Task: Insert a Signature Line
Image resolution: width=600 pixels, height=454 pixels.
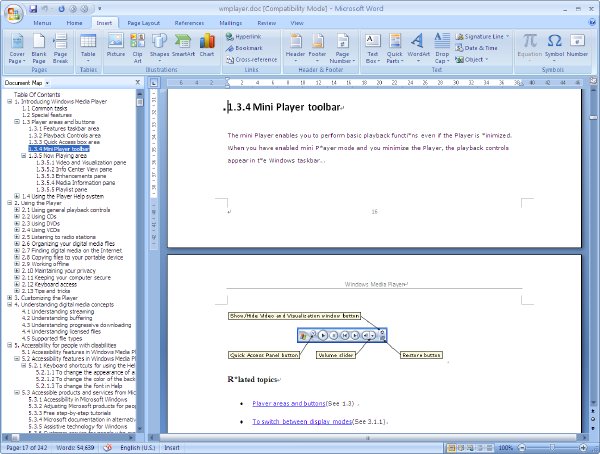Action: pos(482,37)
